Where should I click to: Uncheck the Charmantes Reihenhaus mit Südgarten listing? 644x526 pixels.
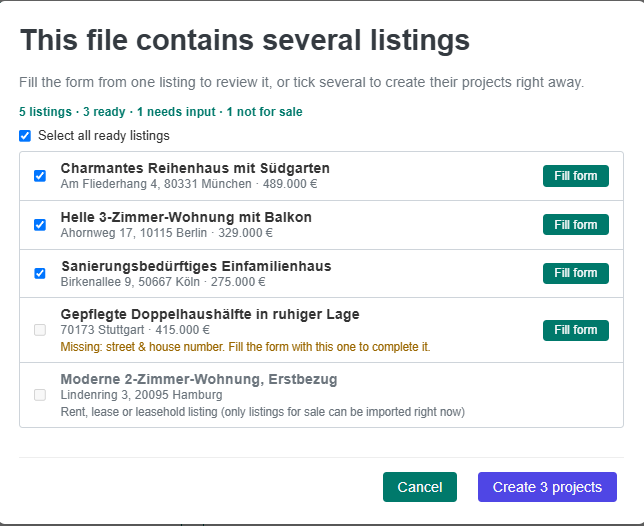coord(40,176)
